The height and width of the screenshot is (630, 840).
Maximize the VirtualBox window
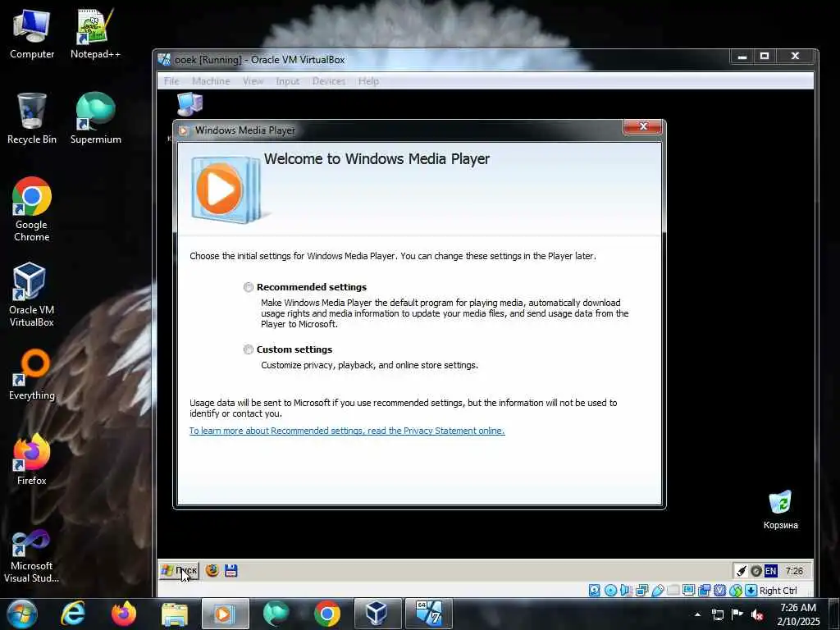pyautogui.click(x=765, y=57)
